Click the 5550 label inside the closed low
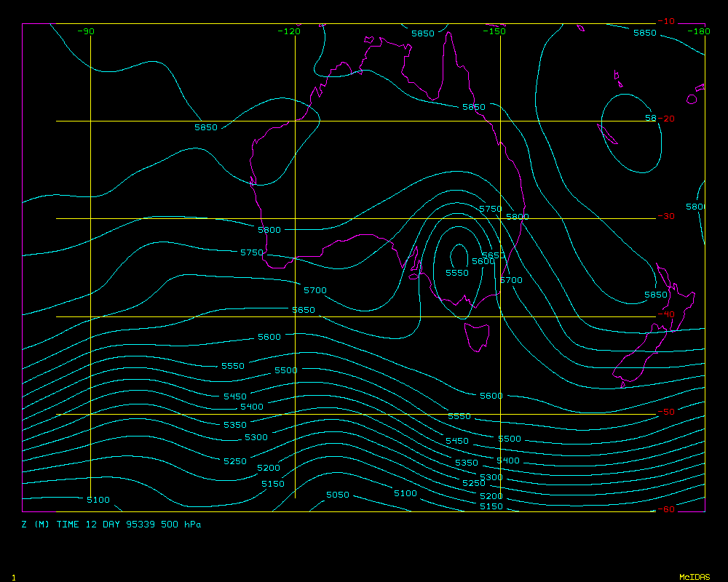This screenshot has width=728, height=582. tap(457, 273)
